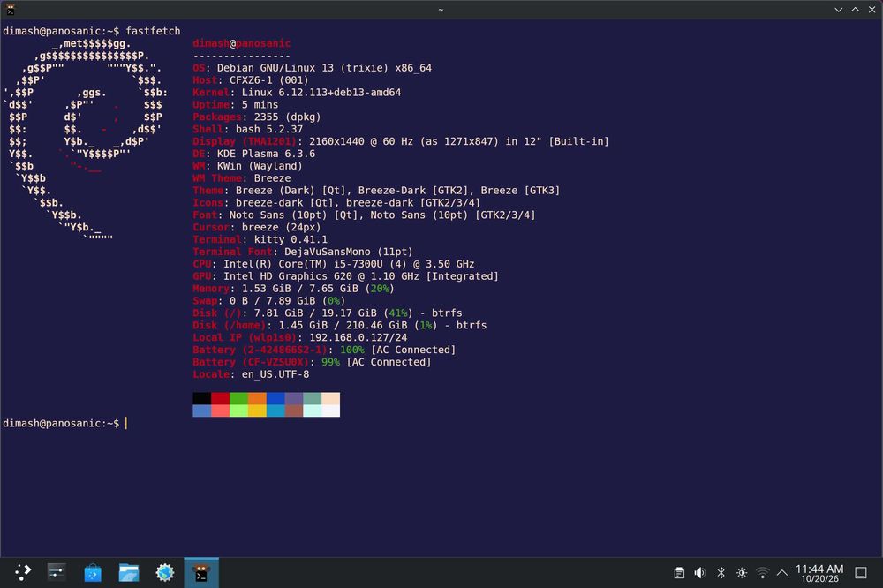Click the salmon pink color block
This screenshot has height=588, width=883.
tap(220, 411)
